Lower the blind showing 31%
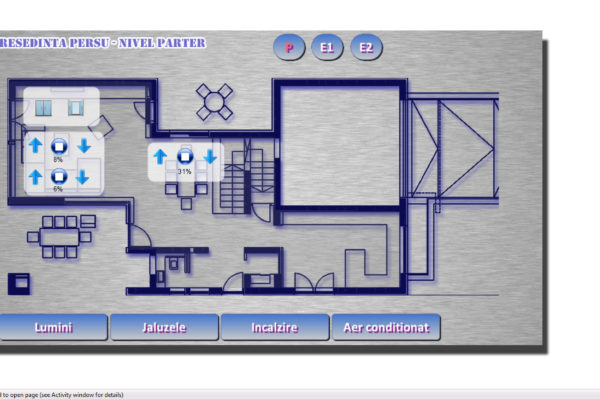The width and height of the screenshot is (600, 400). [210, 157]
